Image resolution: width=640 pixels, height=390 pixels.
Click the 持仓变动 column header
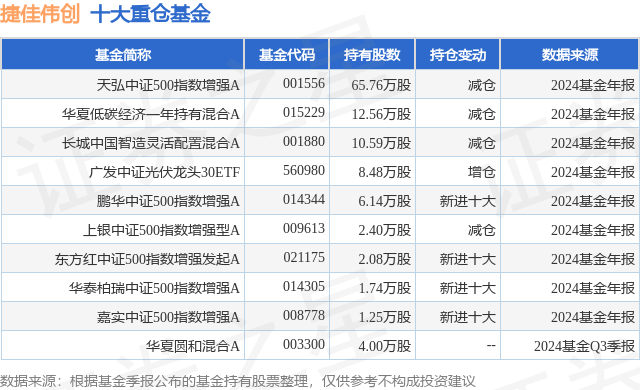[458, 54]
